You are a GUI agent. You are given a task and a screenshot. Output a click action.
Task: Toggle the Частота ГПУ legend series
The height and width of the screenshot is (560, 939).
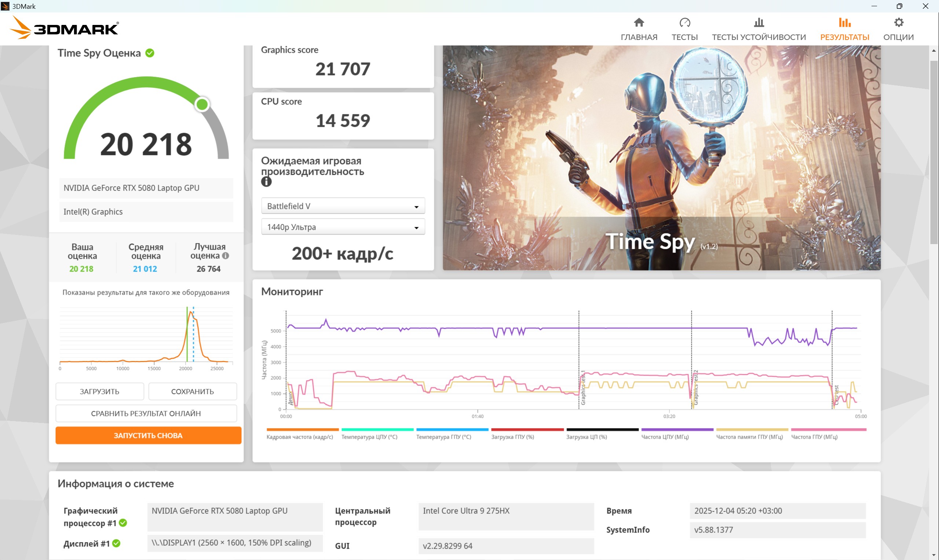[828, 434]
